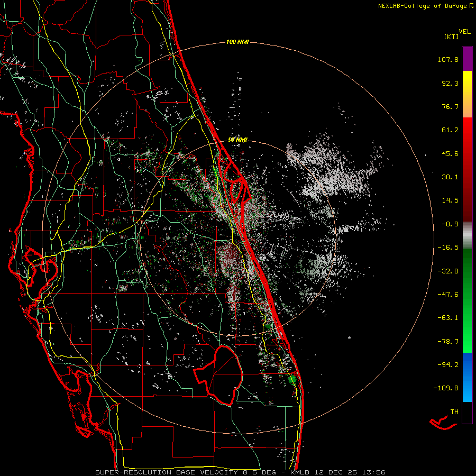Image resolution: width=476 pixels, height=476 pixels.
Task: Click the -0.9 legend value
Action: [450, 224]
